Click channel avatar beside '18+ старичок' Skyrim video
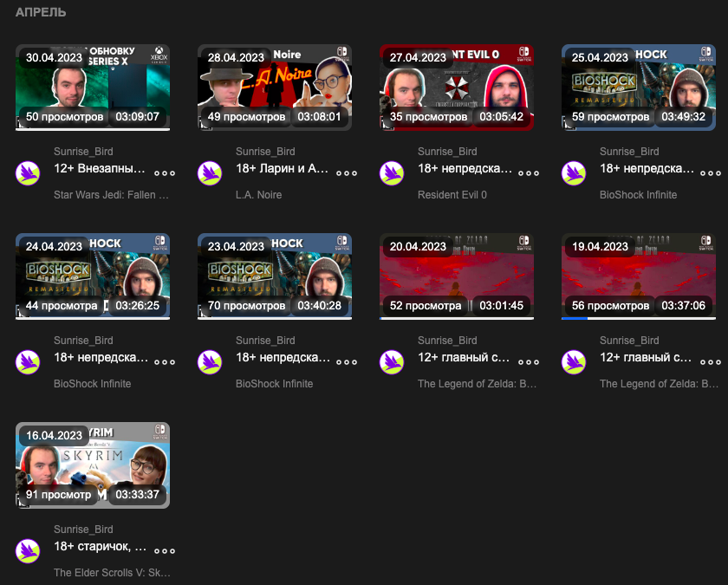Viewport: 728px width, 585px height. [x=28, y=551]
